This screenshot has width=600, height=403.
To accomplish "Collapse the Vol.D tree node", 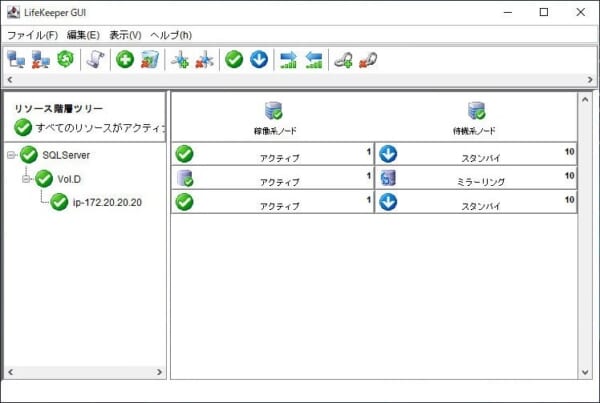I will [26, 179].
